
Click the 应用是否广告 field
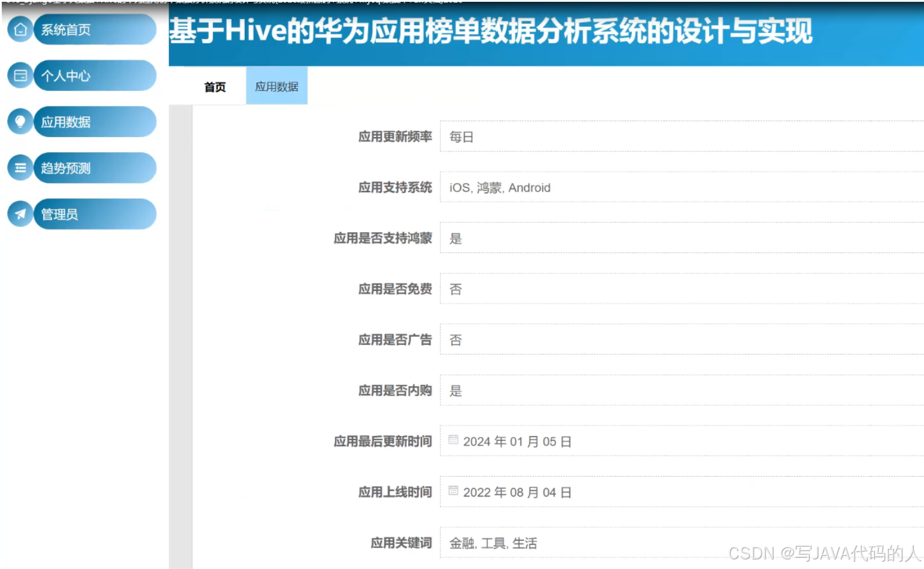coord(682,340)
